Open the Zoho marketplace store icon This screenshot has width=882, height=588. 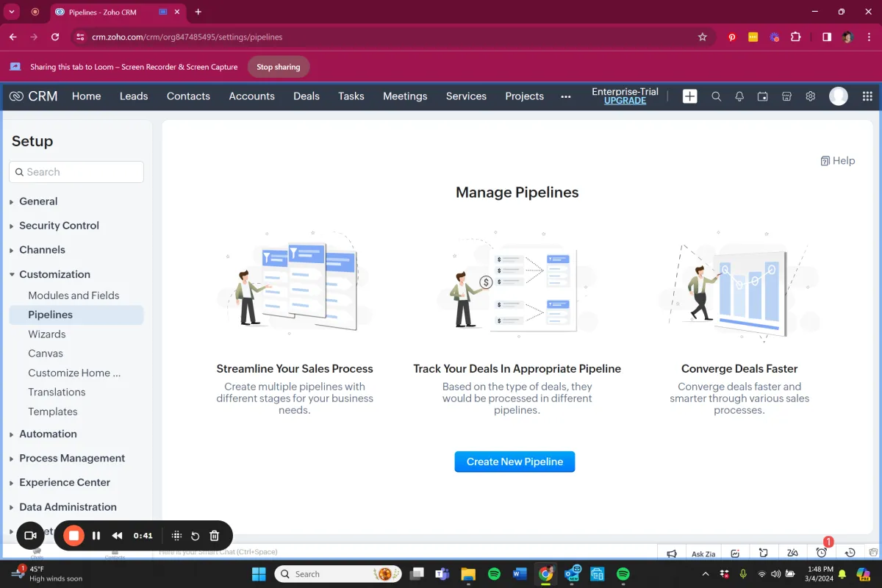coord(786,96)
